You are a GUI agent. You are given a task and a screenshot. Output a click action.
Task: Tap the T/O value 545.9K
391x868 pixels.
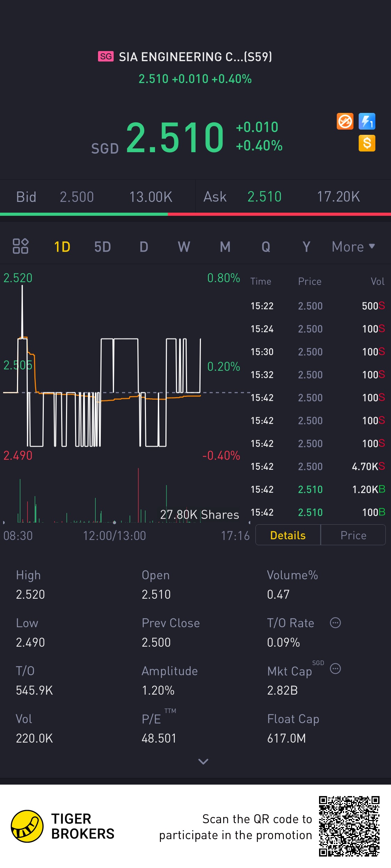pos(34,690)
